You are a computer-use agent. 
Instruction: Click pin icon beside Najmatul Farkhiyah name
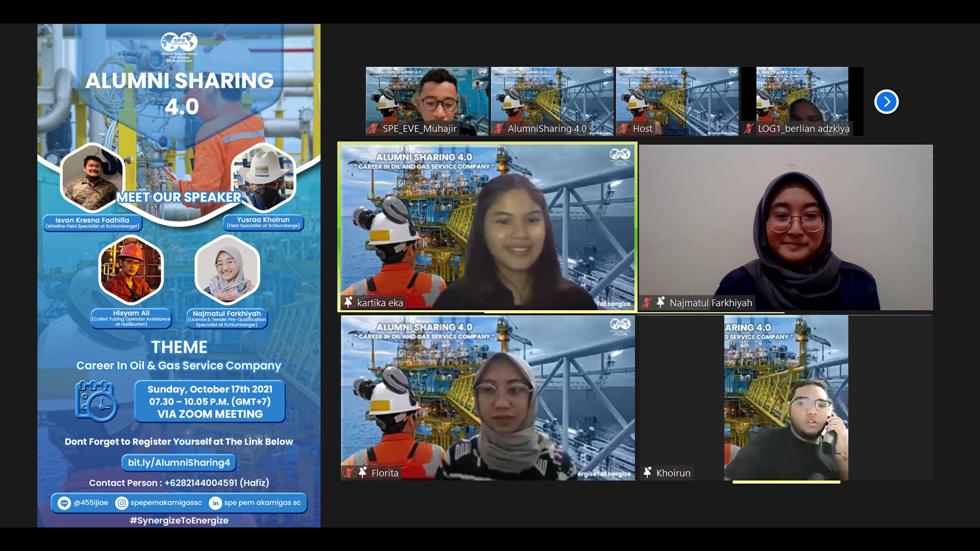pos(660,303)
